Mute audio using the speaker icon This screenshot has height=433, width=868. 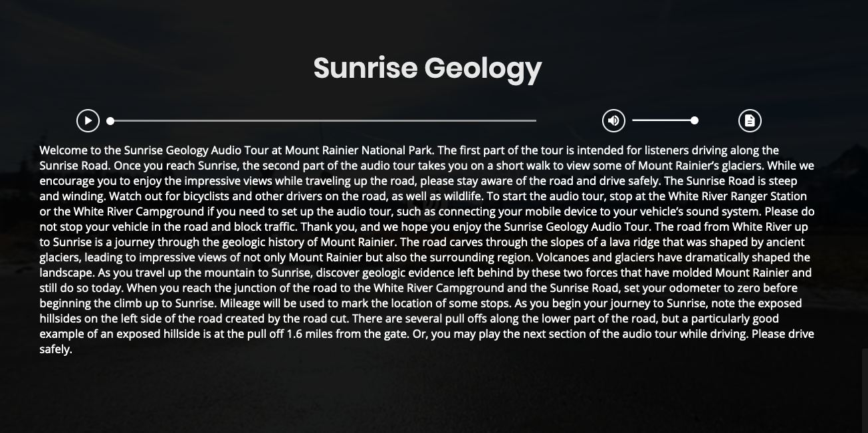(613, 120)
